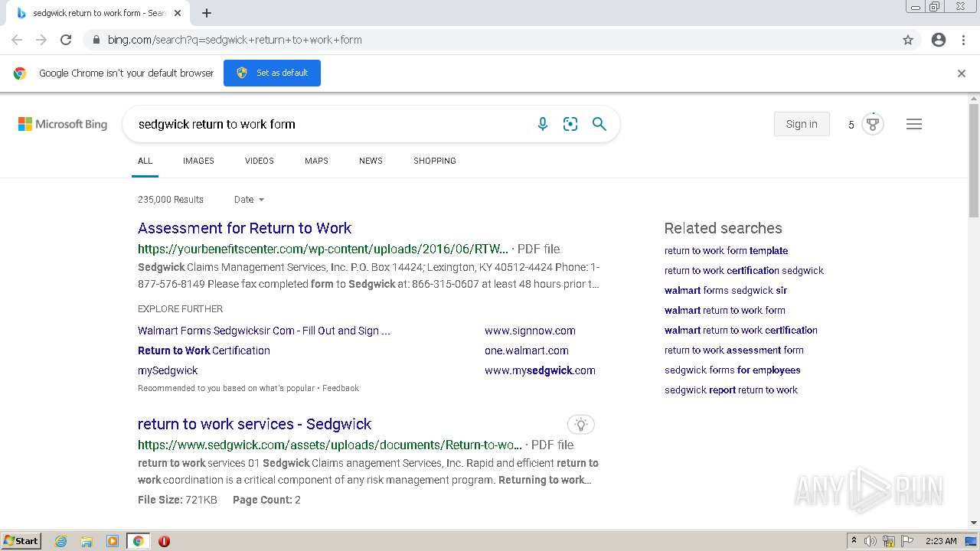This screenshot has height=551, width=980.
Task: Open the Bing hamburger menu
Action: point(914,124)
